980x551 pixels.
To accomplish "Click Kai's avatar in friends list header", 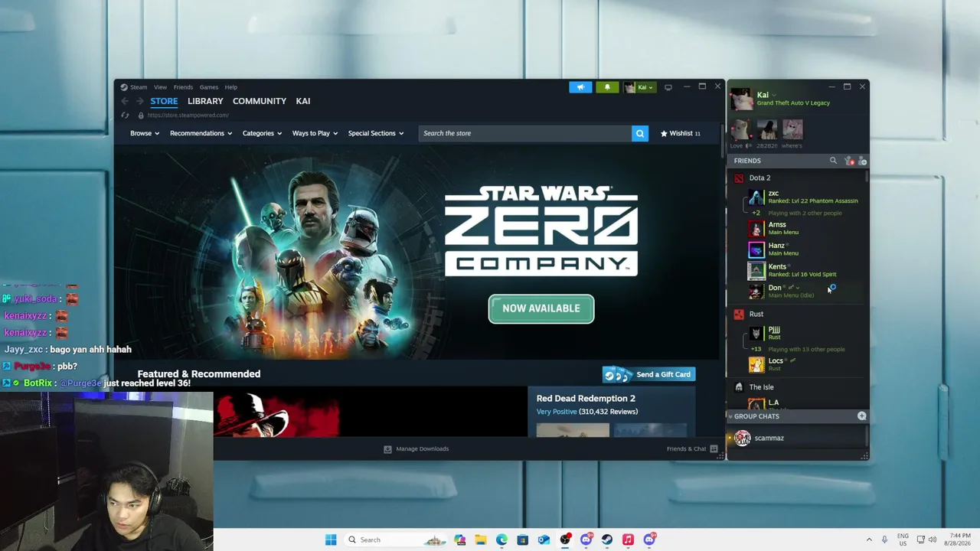I will click(x=741, y=99).
